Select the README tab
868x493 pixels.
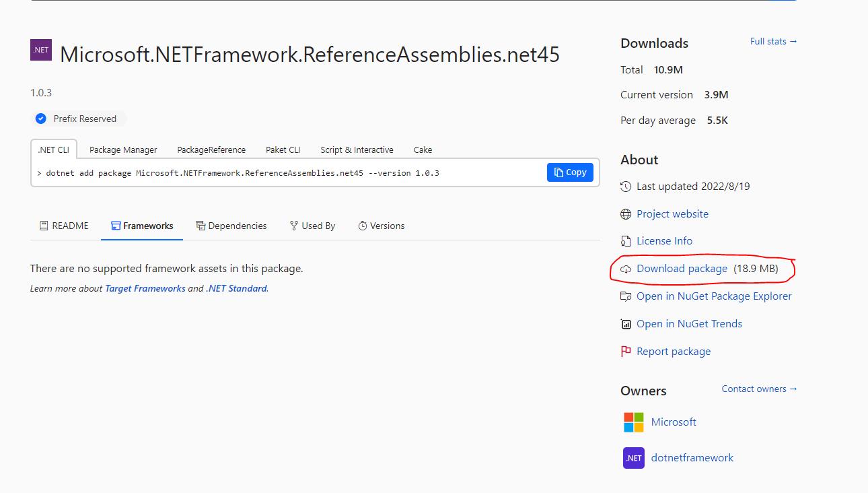point(63,226)
